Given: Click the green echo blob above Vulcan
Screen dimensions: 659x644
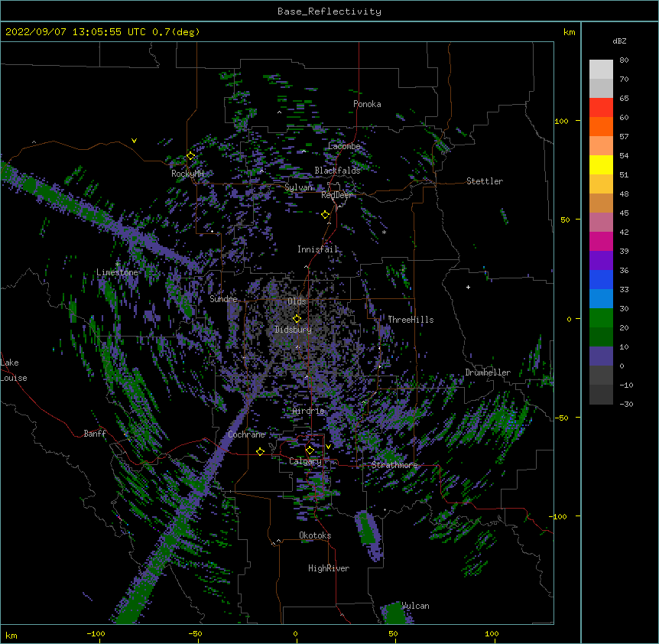Looking at the screenshot, I should [x=394, y=613].
